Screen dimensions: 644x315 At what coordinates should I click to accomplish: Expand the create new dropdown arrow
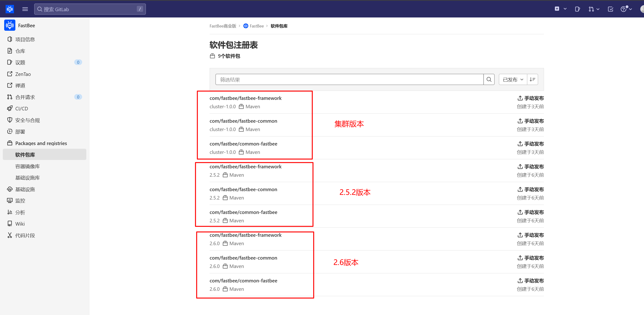click(565, 9)
